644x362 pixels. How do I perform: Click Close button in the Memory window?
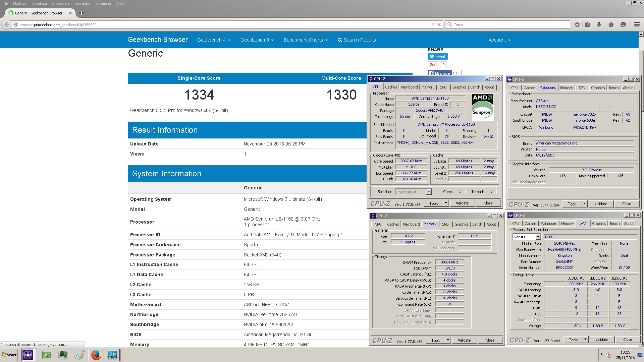click(x=490, y=340)
